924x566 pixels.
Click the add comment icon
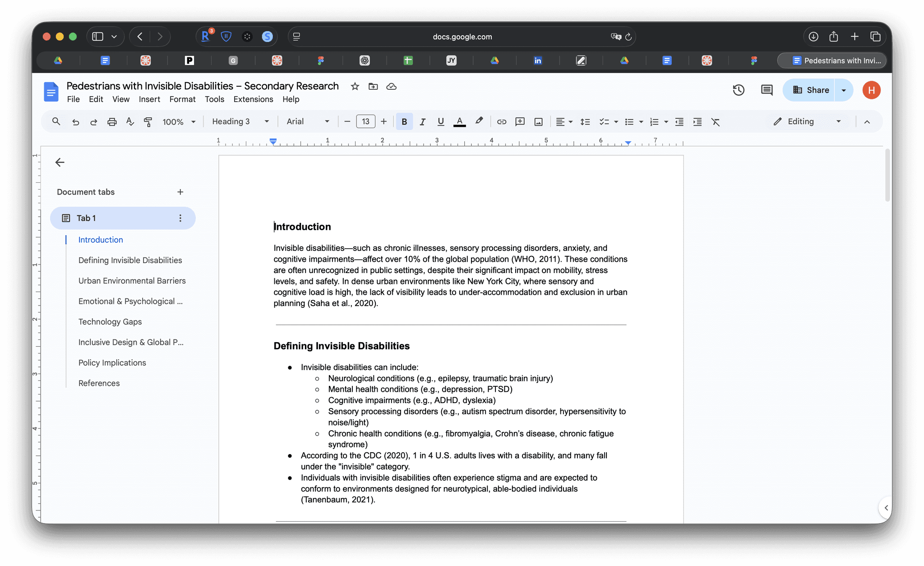click(520, 121)
